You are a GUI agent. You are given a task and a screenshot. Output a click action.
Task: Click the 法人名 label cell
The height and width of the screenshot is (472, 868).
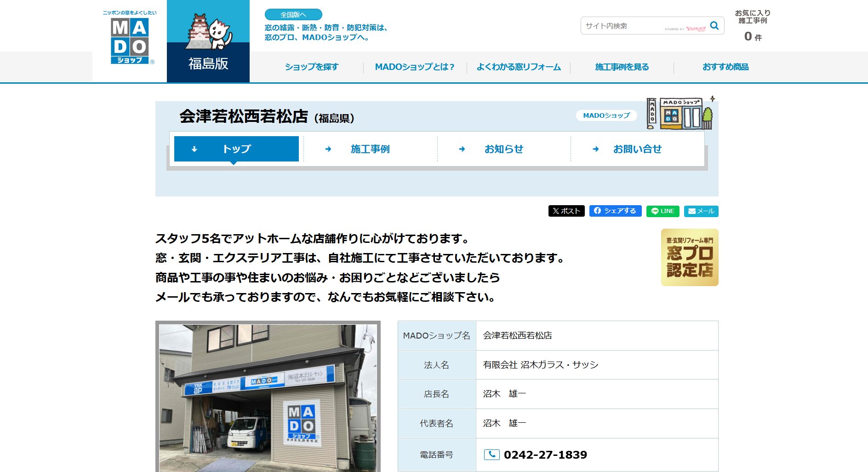coord(437,365)
